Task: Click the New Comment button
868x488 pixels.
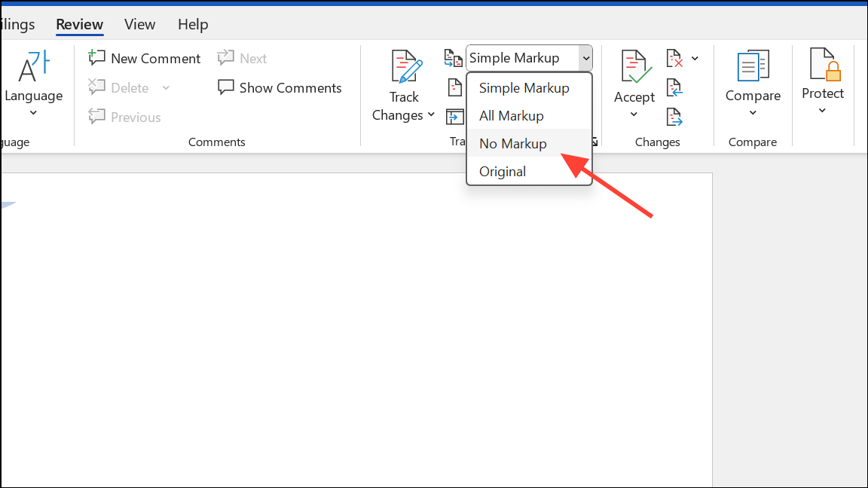Action: tap(145, 58)
